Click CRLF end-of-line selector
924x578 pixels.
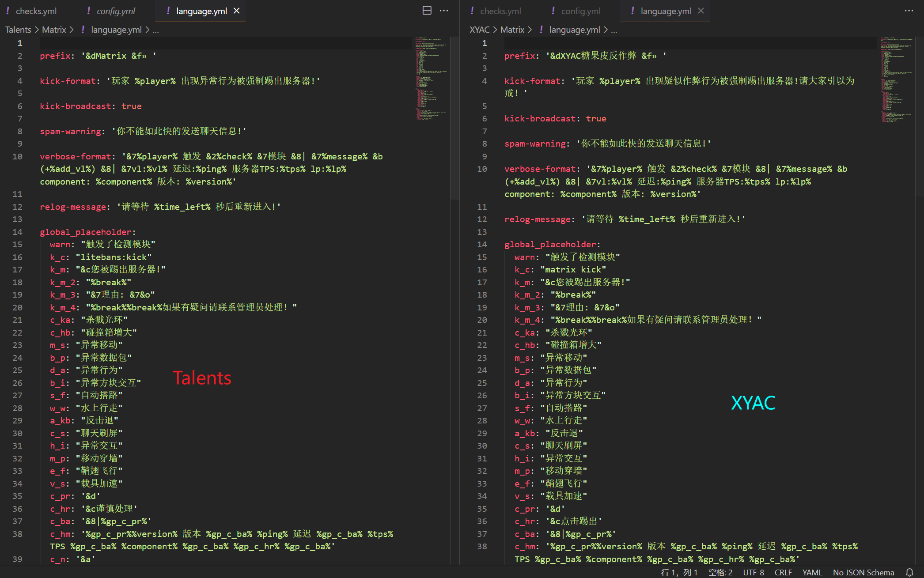pyautogui.click(x=783, y=572)
